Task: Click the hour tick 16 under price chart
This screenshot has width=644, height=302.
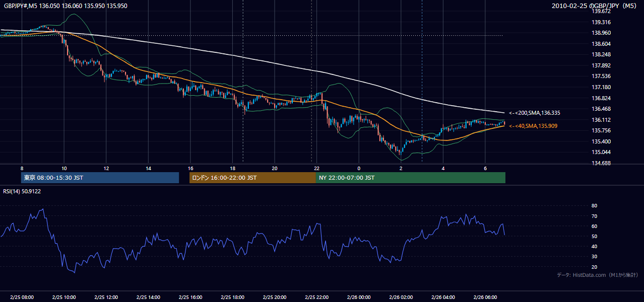Action: [190, 168]
